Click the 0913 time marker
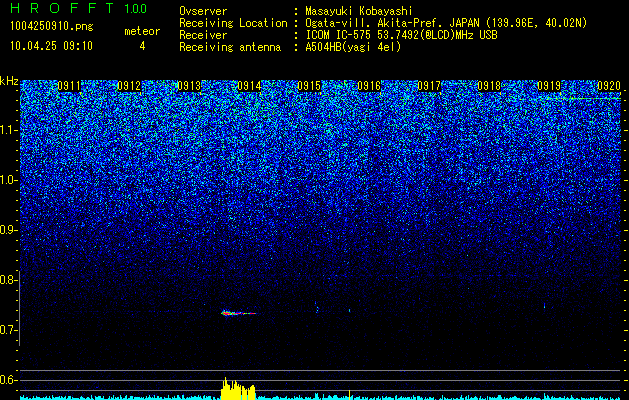This screenshot has width=629, height=400. pos(189,86)
